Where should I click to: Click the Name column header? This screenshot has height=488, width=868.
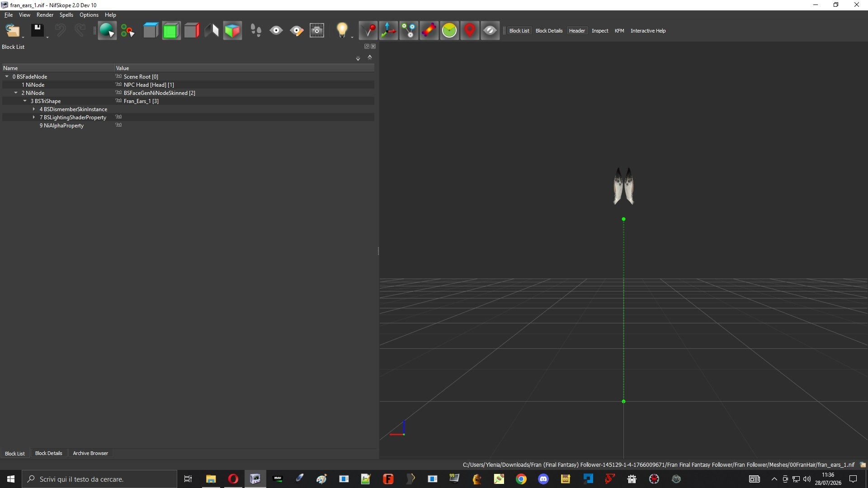[58, 68]
